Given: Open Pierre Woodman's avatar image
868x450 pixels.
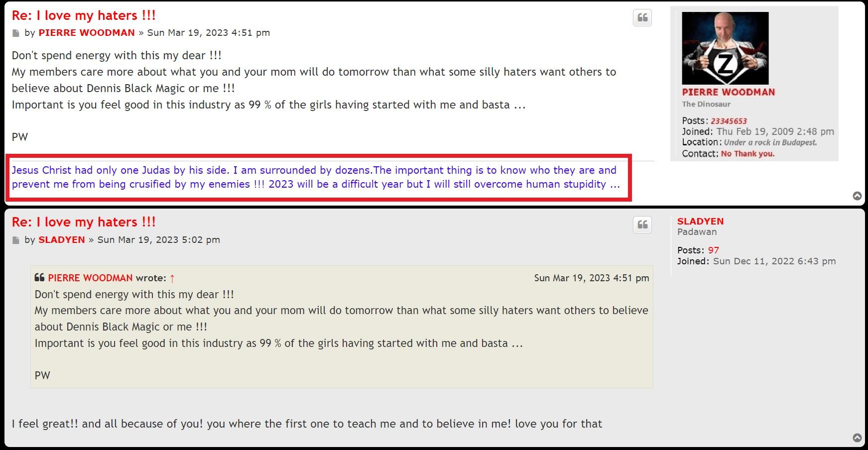Looking at the screenshot, I should point(725,48).
